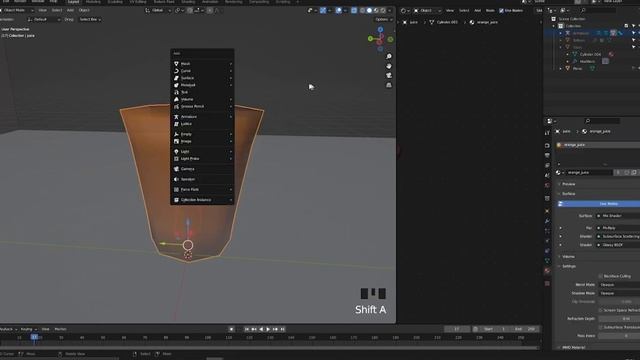Click the End frame field in timeline
The image size is (640, 360).
click(x=525, y=329)
